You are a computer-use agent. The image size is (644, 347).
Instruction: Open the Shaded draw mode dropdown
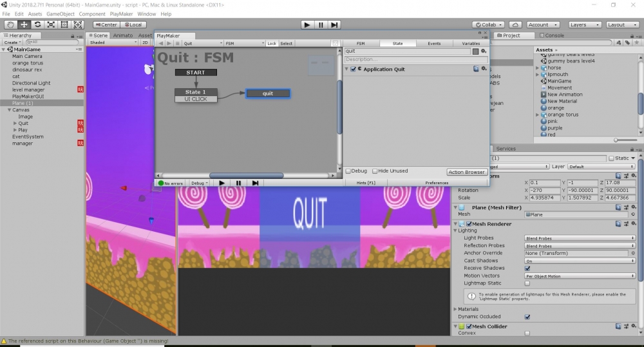[x=113, y=42]
